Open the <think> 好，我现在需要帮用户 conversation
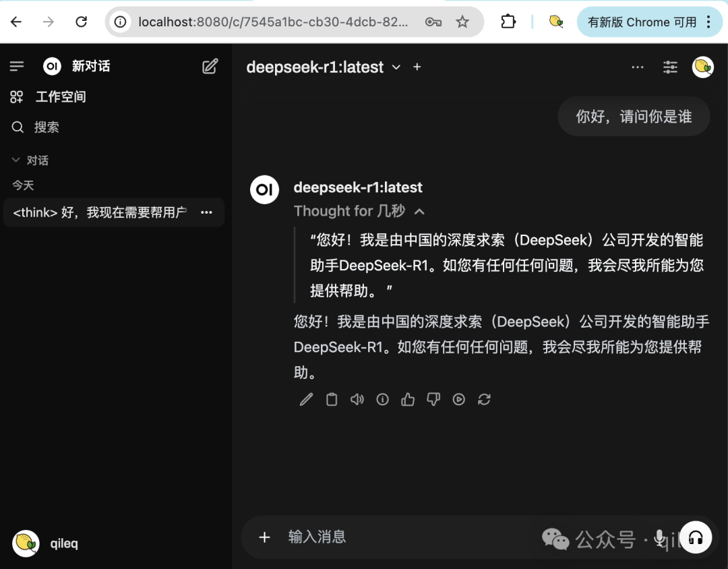Viewport: 728px width, 569px height. tap(100, 212)
